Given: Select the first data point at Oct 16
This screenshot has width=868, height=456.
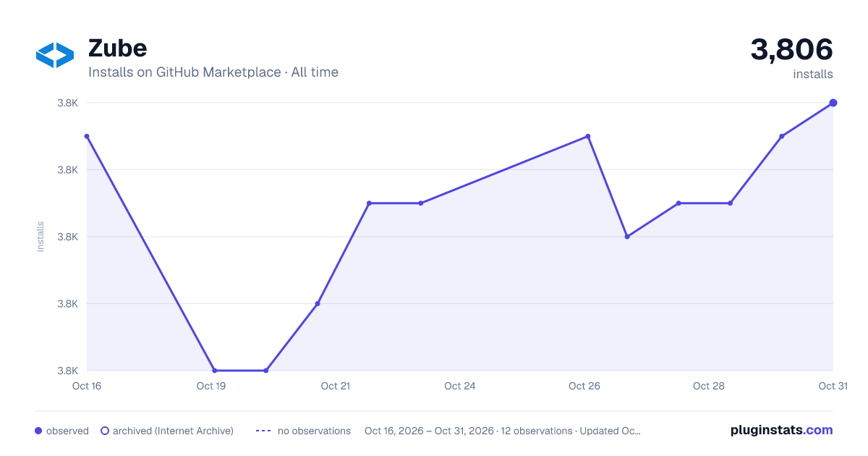Looking at the screenshot, I should point(87,136).
